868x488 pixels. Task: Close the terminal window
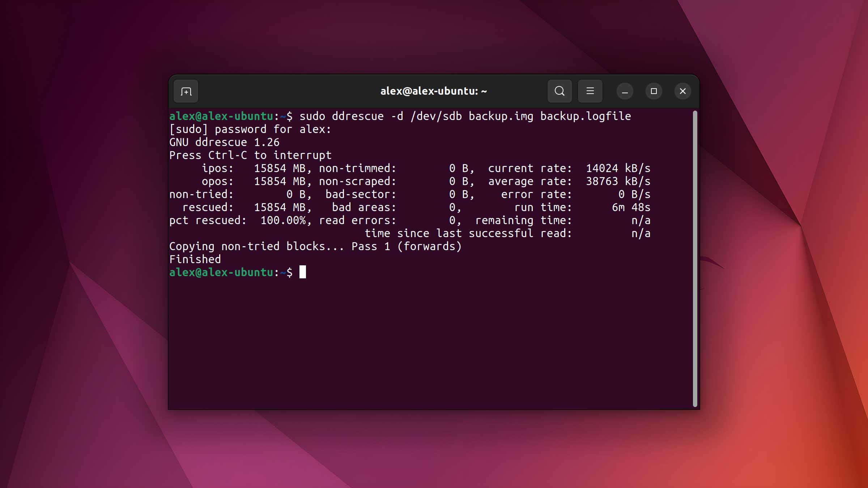pyautogui.click(x=682, y=91)
